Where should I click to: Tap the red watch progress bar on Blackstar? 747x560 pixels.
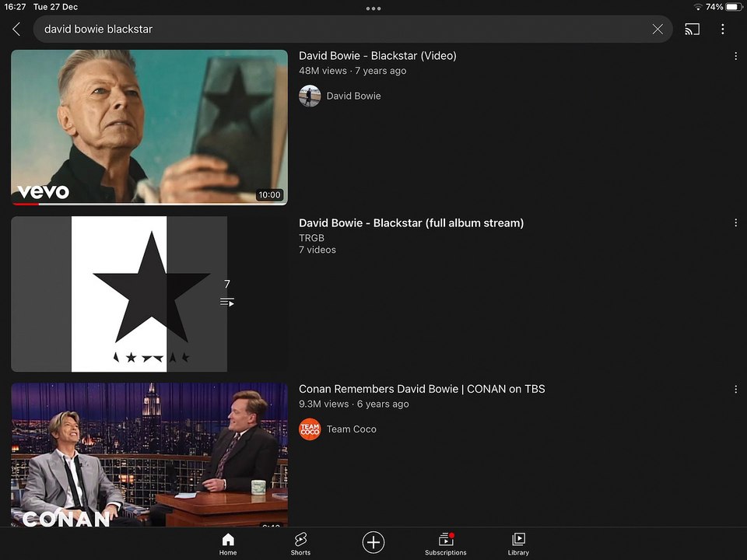[x=25, y=204]
